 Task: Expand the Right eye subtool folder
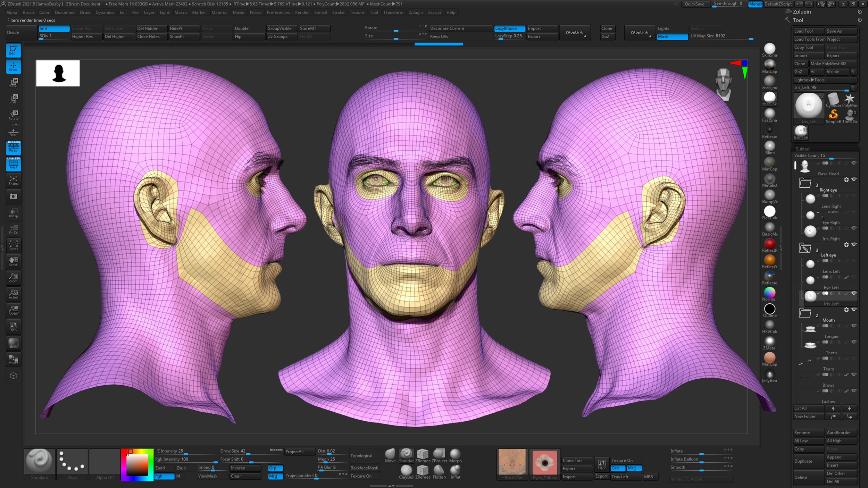click(805, 183)
